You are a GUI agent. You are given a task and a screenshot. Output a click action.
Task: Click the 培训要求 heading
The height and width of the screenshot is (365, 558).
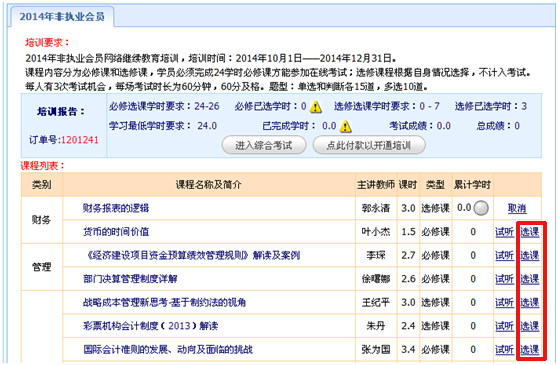click(47, 43)
